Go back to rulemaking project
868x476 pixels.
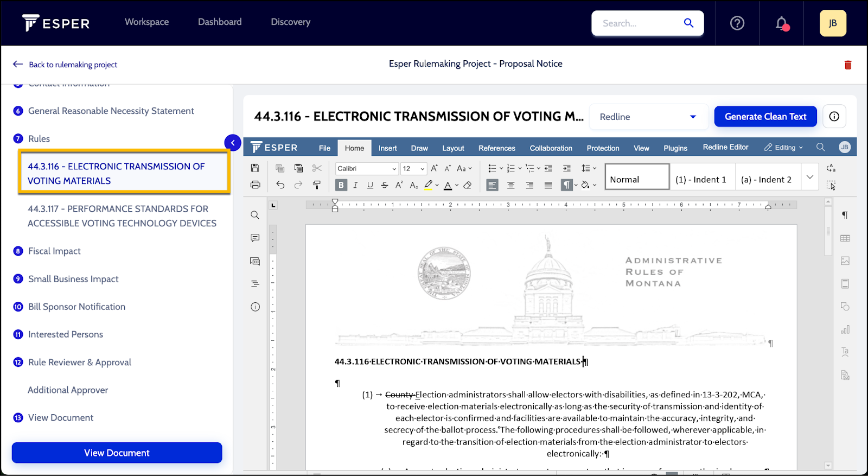pos(65,65)
